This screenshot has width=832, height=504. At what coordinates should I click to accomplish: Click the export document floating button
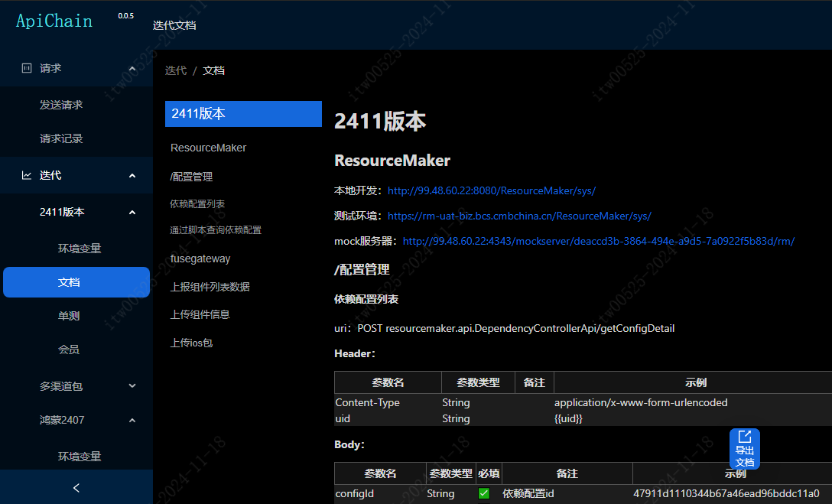(744, 449)
